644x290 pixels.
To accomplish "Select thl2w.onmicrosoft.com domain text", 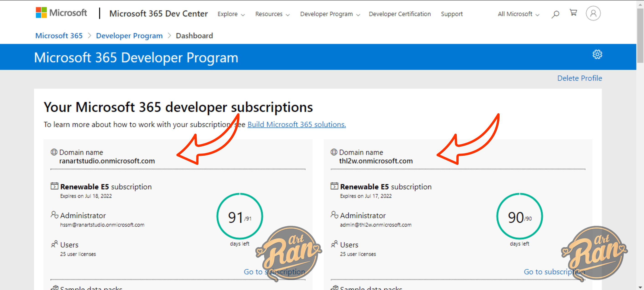I will pos(376,161).
